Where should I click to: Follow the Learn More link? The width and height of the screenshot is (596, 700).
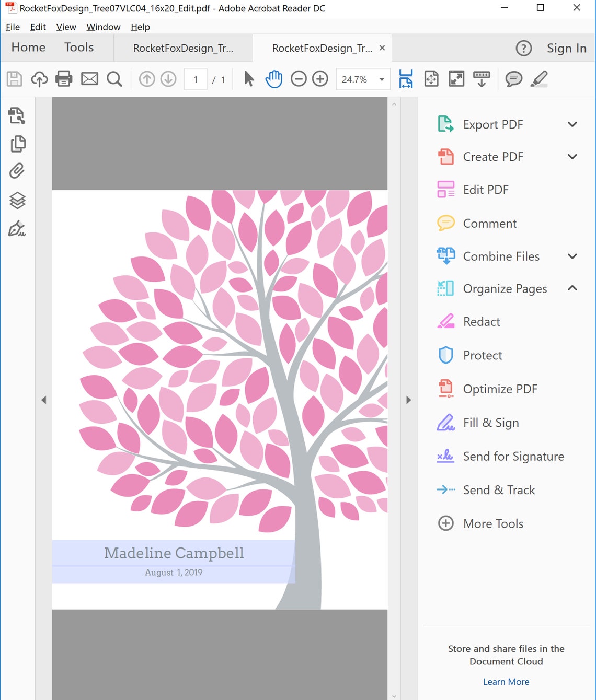[506, 682]
